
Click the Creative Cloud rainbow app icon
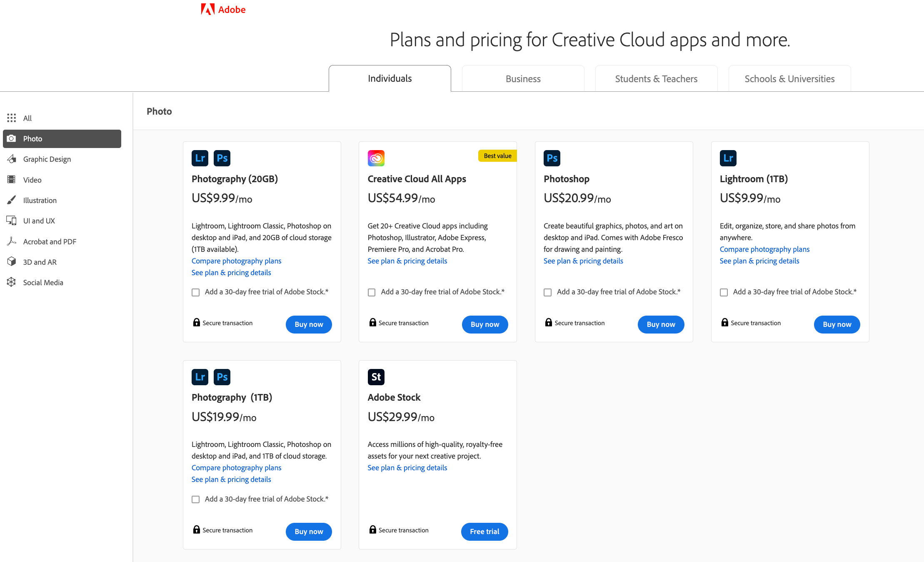point(376,158)
